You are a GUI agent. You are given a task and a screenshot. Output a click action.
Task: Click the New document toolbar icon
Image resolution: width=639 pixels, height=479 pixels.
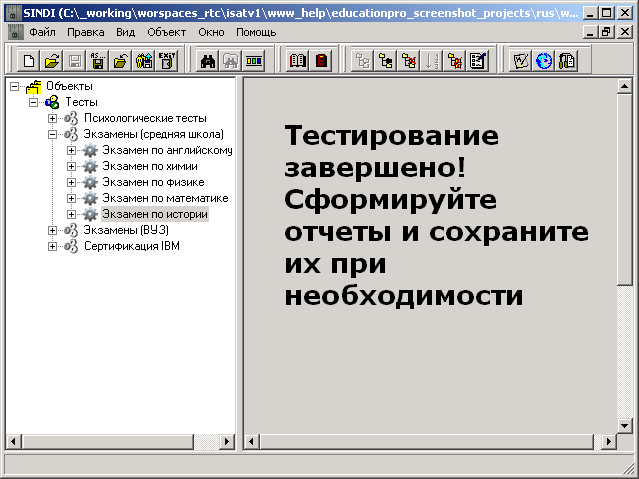29,61
